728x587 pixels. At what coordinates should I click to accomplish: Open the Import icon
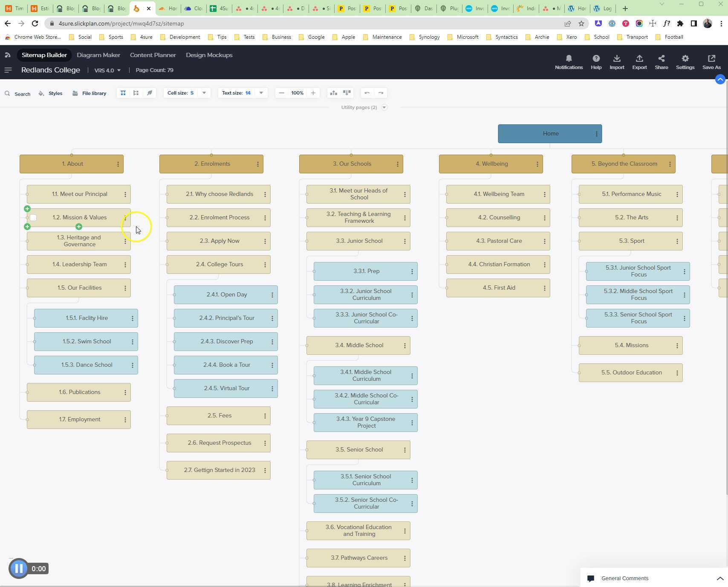point(617,60)
